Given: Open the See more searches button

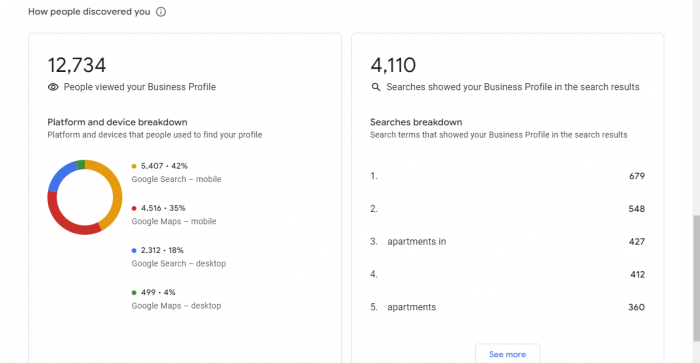Looking at the screenshot, I should tap(507, 354).
